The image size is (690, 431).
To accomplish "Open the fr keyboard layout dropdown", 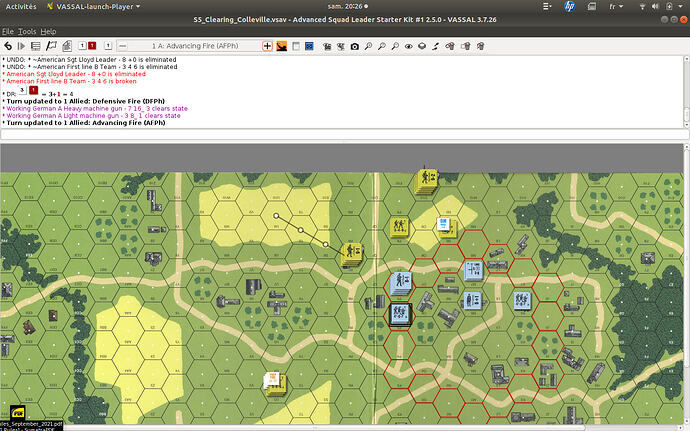I will pyautogui.click(x=616, y=7).
